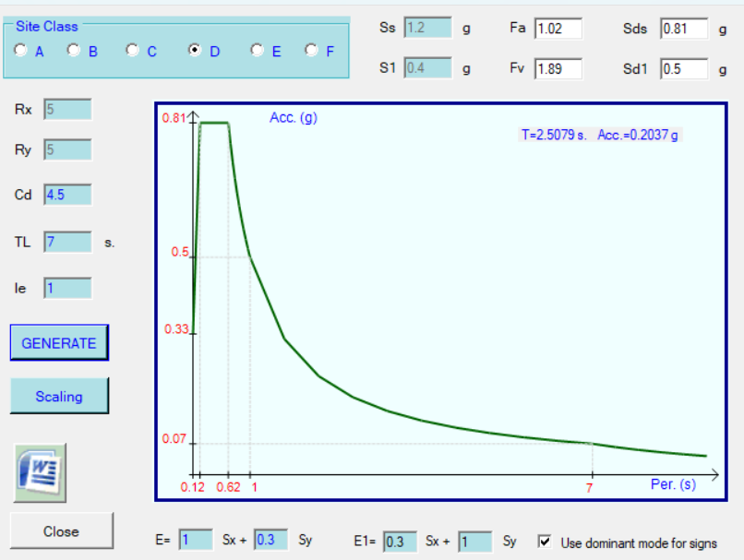744x560 pixels.
Task: Select Site Class D radio button
Action: coord(195,50)
